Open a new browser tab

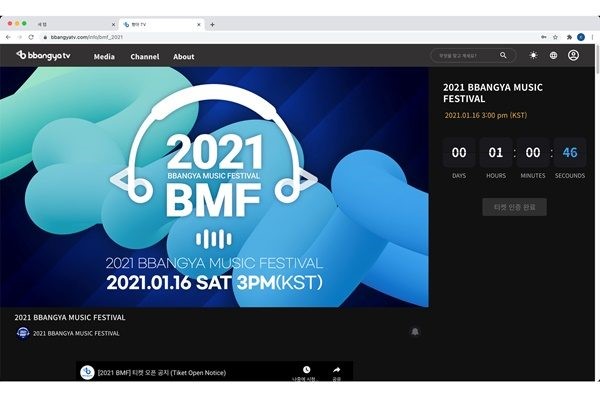tap(212, 24)
